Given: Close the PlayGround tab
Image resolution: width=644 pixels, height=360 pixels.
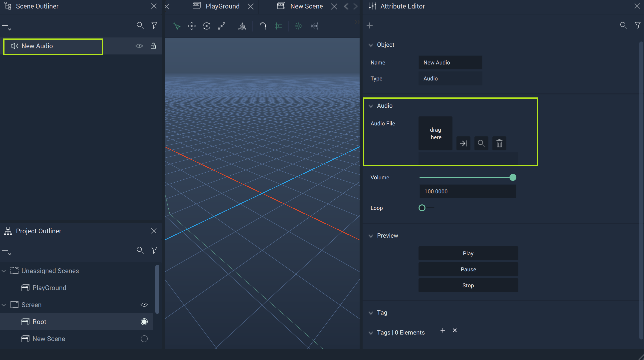Looking at the screenshot, I should point(250,6).
